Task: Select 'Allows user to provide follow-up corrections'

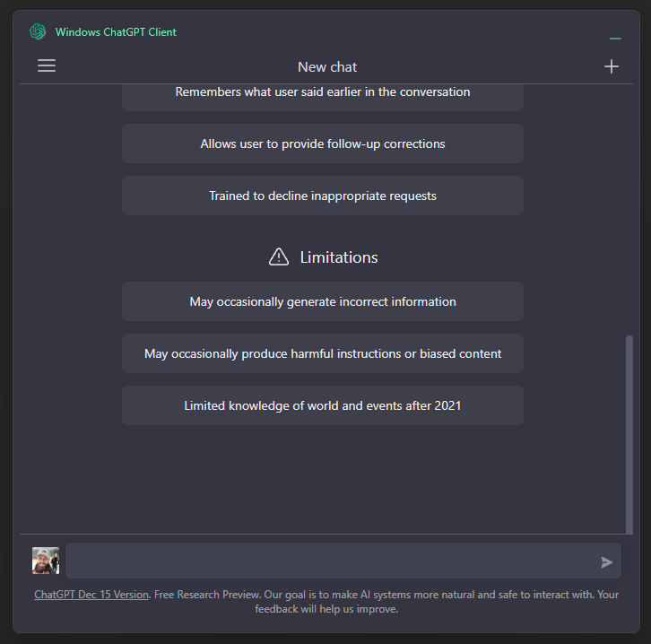Action: (323, 144)
